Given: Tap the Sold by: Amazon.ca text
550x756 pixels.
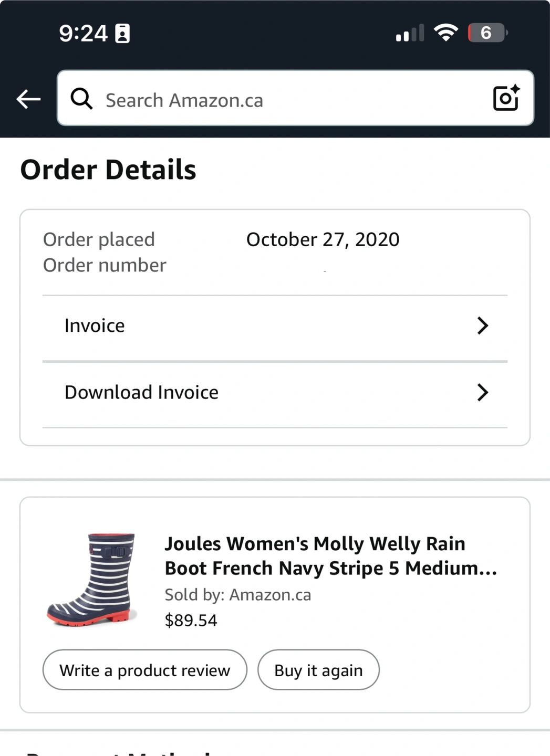Looking at the screenshot, I should pos(237,594).
